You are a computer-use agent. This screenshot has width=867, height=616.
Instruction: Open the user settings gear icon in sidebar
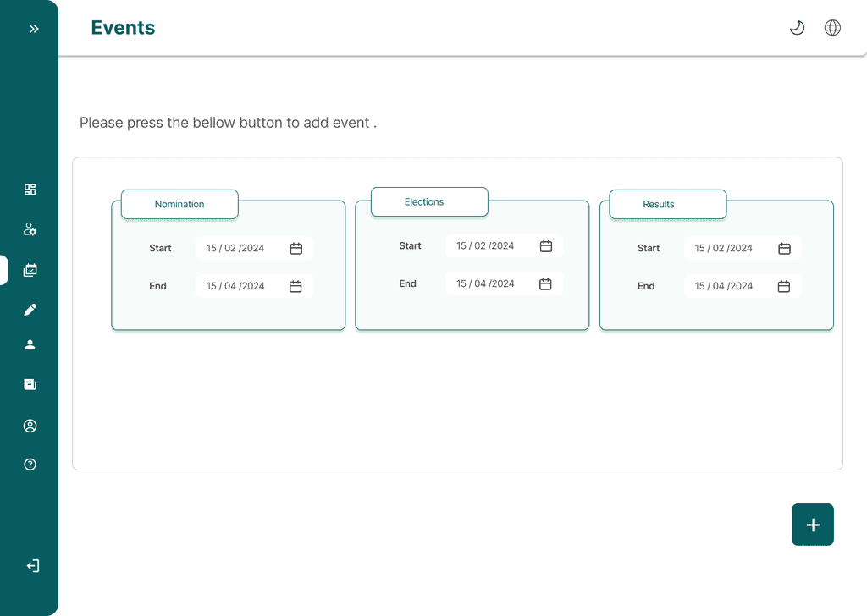(x=30, y=229)
